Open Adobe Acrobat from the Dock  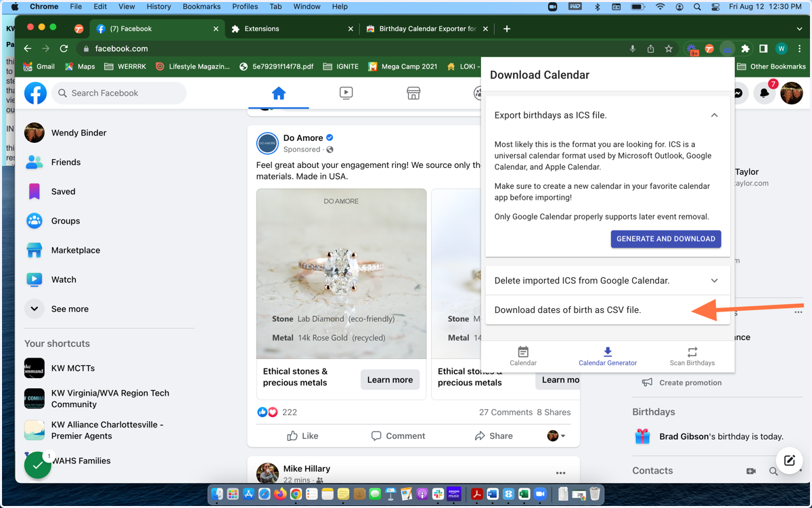point(477,494)
